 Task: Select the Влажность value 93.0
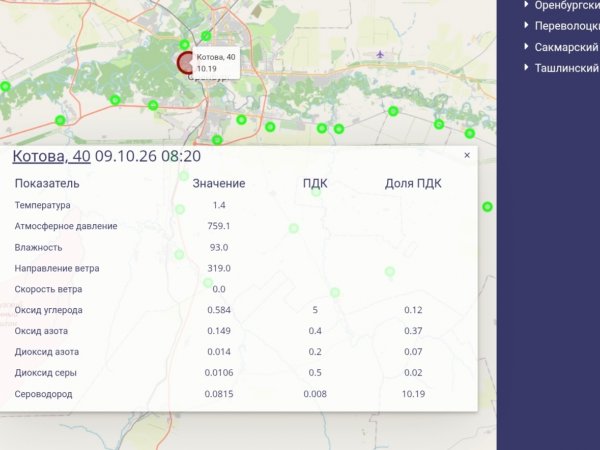click(x=219, y=247)
